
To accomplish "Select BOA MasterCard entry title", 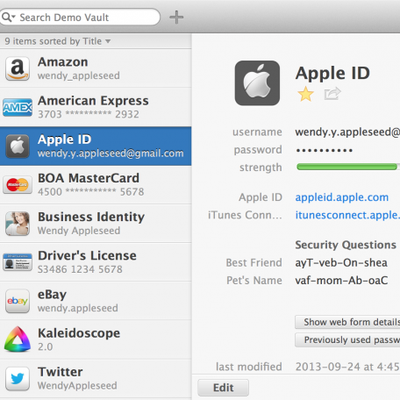I will point(89,178).
